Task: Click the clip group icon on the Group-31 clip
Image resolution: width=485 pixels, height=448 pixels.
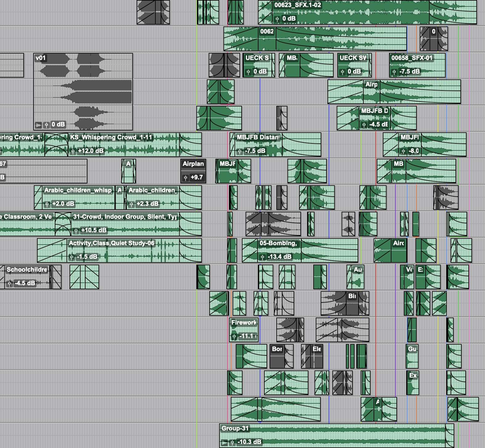Action: tap(224, 442)
